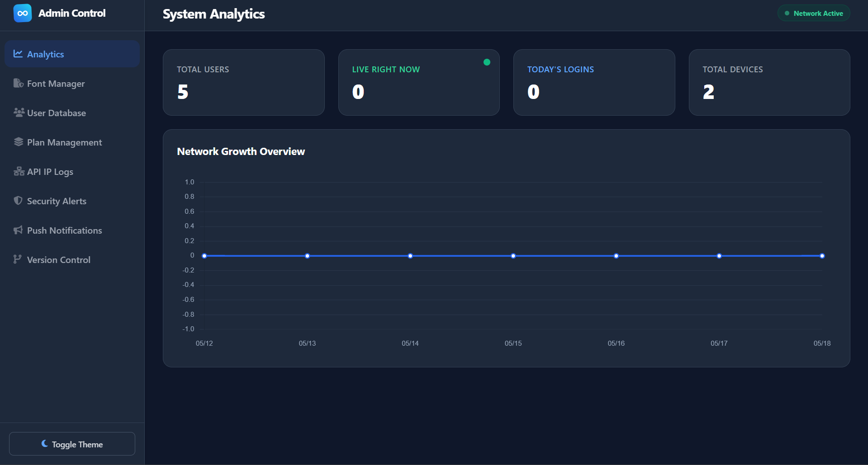The width and height of the screenshot is (868, 465).
Task: Click the API IP Logs network icon
Action: coord(19,171)
